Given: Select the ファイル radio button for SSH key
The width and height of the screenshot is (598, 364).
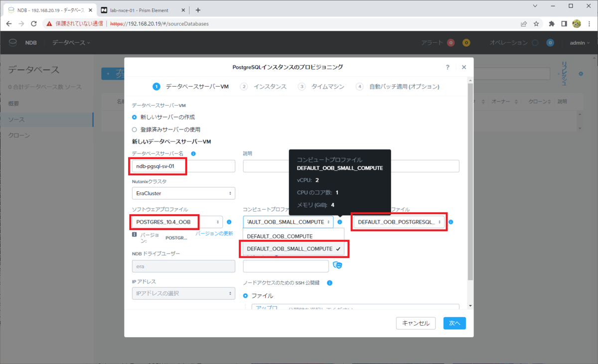Looking at the screenshot, I should tap(246, 296).
